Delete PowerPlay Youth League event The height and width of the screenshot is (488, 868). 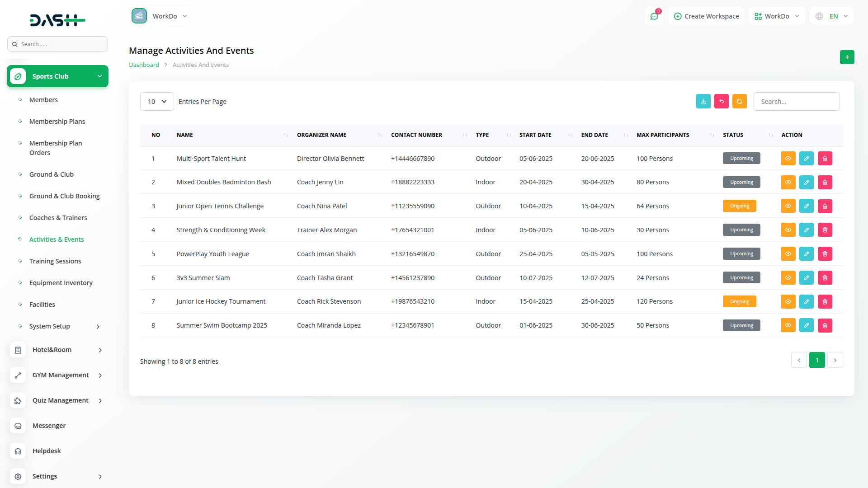click(825, 254)
